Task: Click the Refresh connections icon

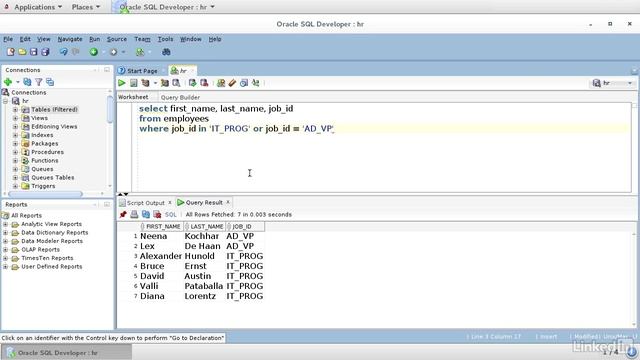Action: pos(27,82)
